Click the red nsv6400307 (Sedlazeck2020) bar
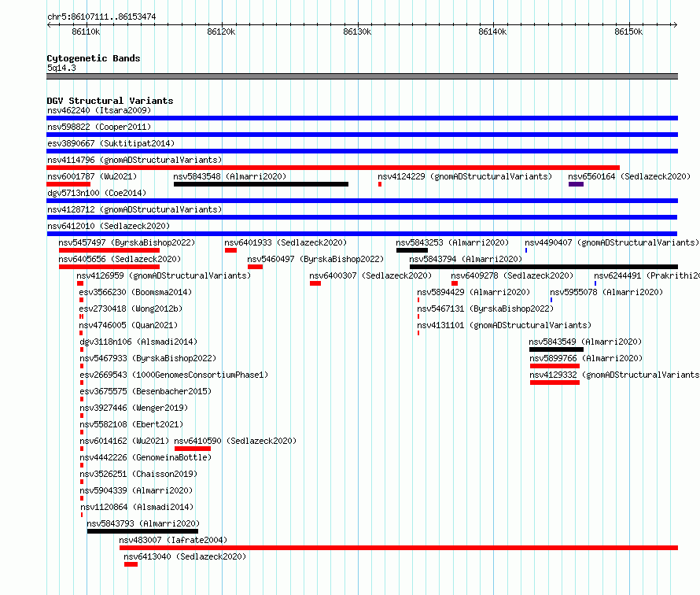 click(x=315, y=283)
